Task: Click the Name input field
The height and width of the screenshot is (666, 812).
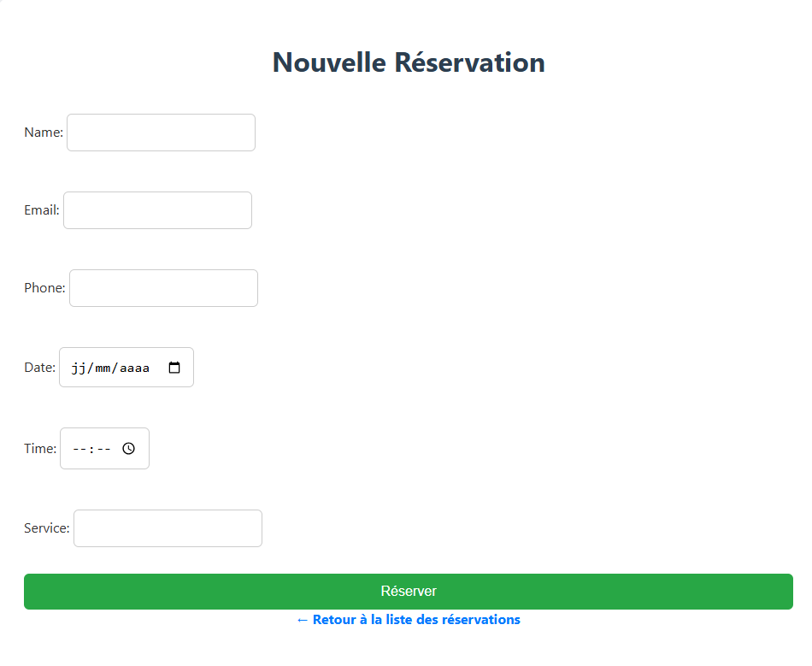Action: [x=161, y=133]
